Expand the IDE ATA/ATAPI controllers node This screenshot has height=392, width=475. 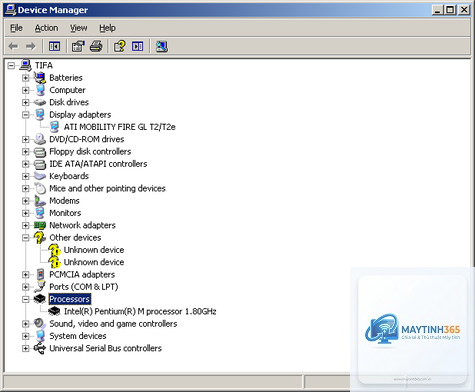coord(25,164)
